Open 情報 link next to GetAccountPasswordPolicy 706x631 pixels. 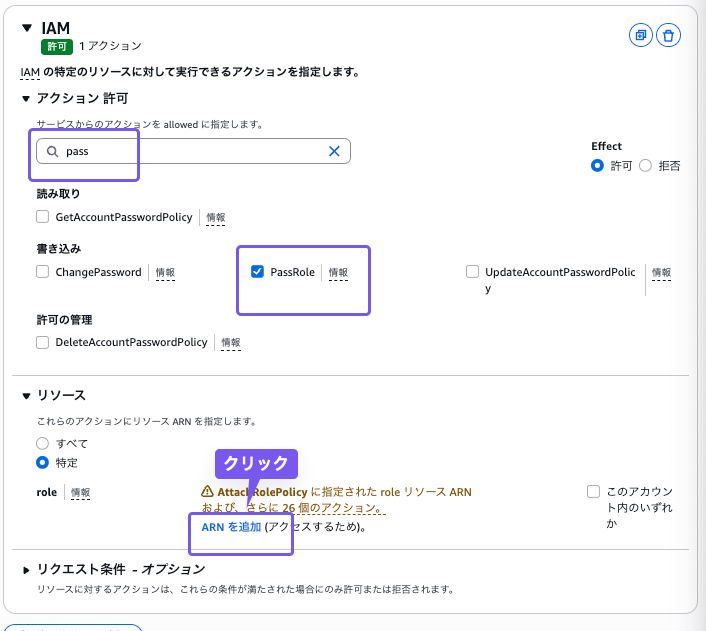(216, 218)
